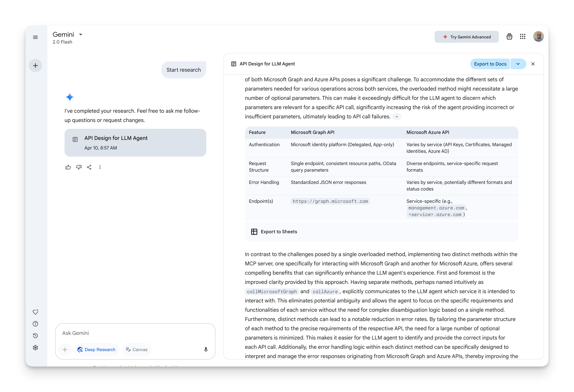
Task: Open more options three-dot menu
Action: point(100,167)
